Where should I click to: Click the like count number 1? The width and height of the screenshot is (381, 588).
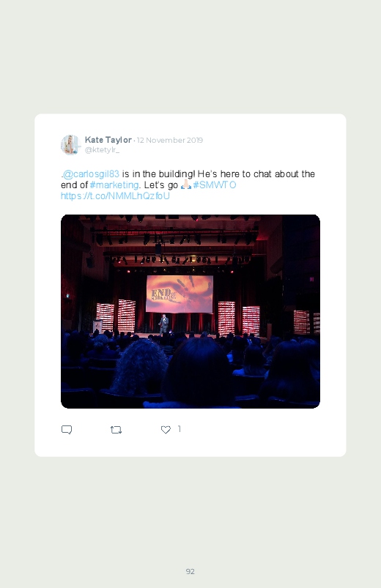click(x=180, y=429)
